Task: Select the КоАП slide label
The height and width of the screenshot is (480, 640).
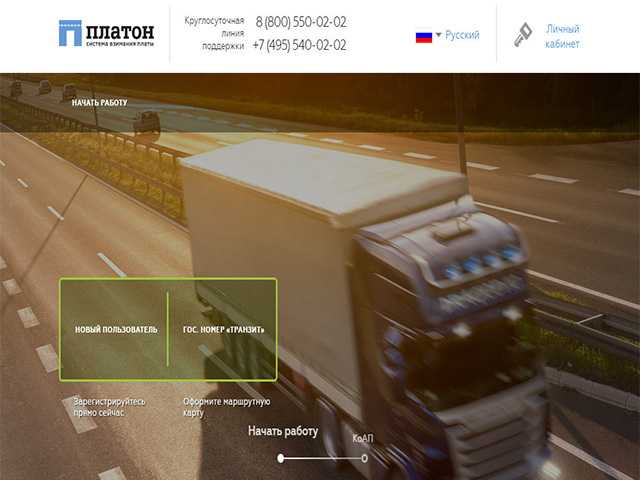Action: (x=362, y=438)
